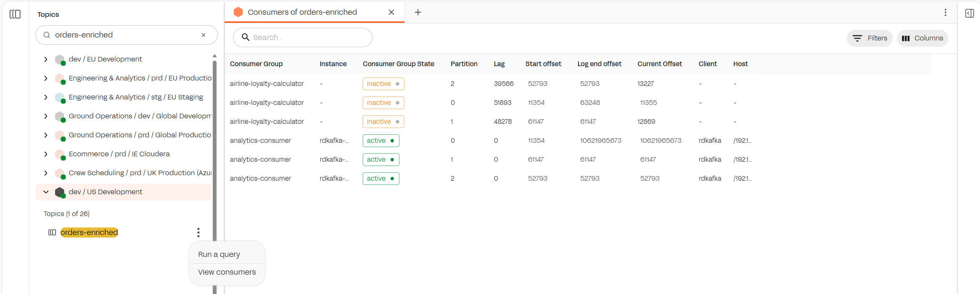Close the Consumers of orders-enriched tab
The width and height of the screenshot is (980, 294).
click(x=391, y=13)
